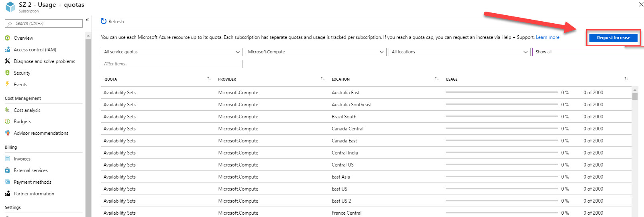Collapse sidebar with double-chevron icon
Screen dimensions: 644x217
tap(87, 20)
